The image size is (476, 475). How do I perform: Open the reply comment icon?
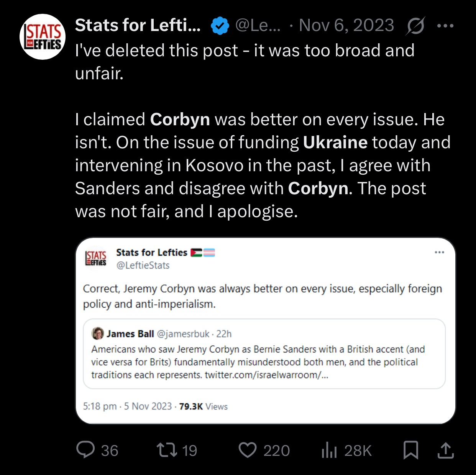[x=85, y=450]
